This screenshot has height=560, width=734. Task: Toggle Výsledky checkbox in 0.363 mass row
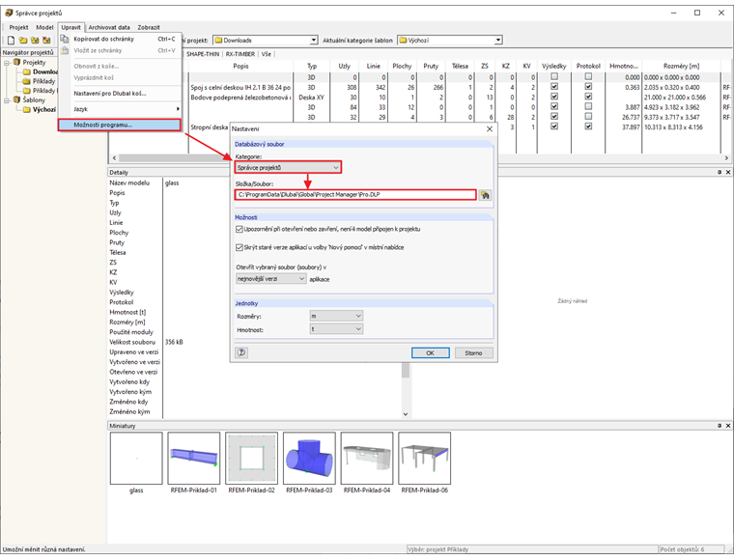coord(554,87)
